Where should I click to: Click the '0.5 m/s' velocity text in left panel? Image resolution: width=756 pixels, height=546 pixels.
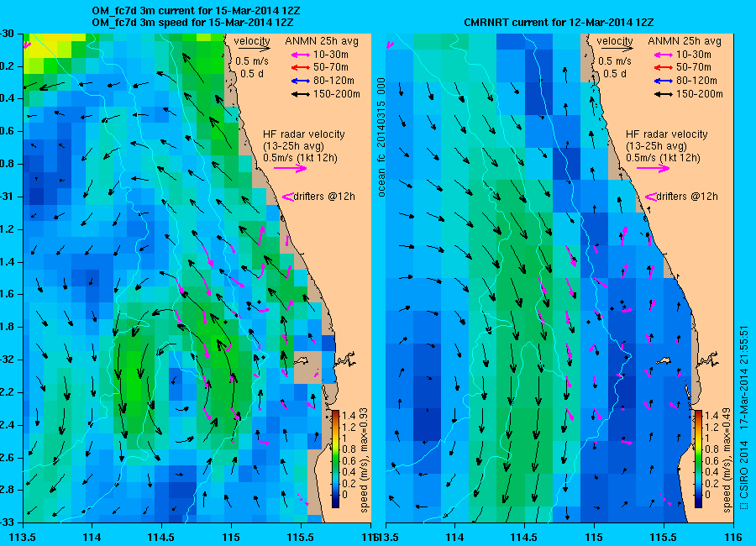(252, 61)
